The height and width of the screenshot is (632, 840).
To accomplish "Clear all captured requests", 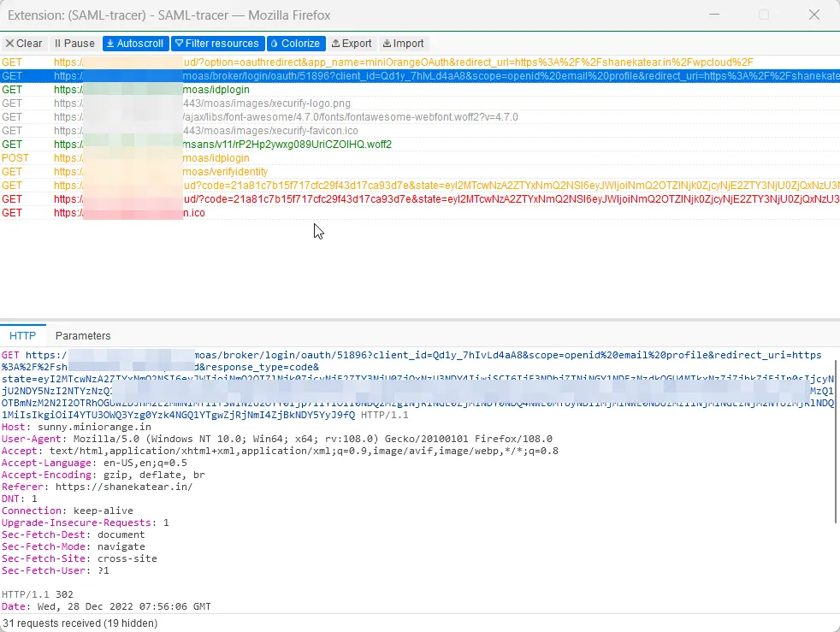I will pos(24,43).
